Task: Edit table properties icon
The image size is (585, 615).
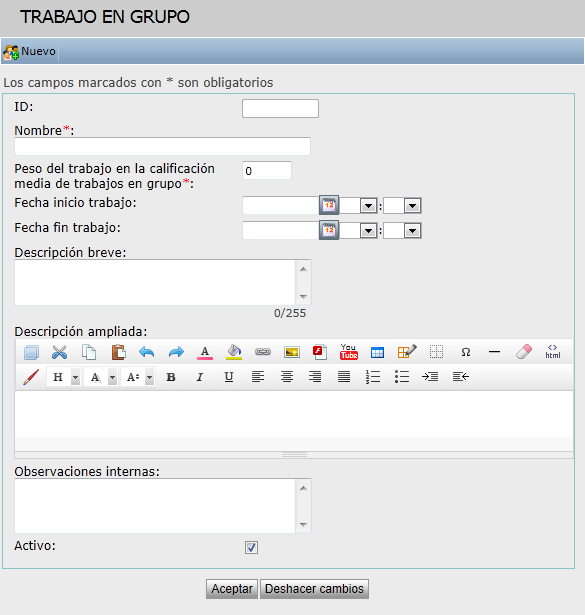Action: click(x=407, y=351)
